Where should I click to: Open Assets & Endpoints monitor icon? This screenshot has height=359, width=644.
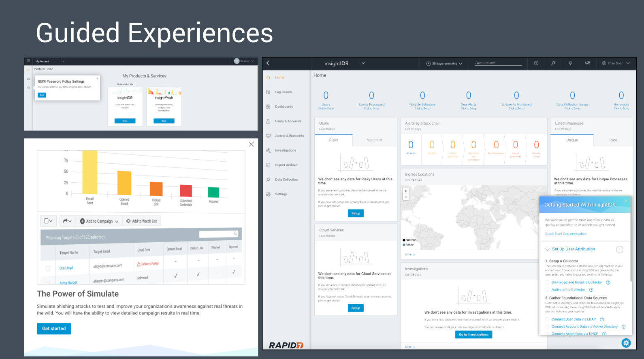coord(268,136)
